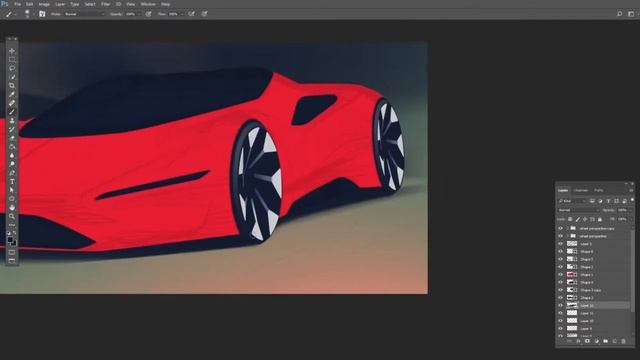Image resolution: width=640 pixels, height=360 pixels.
Task: Select the Eraser tool
Action: 12,138
